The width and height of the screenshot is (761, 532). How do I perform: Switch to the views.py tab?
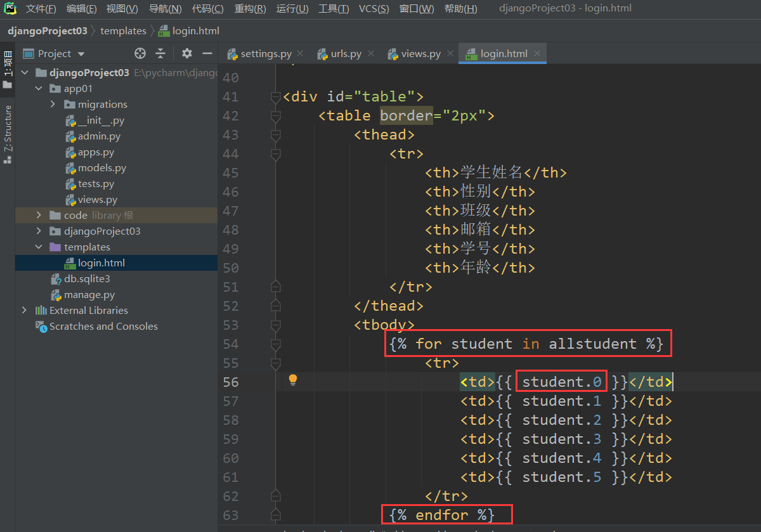[x=420, y=54]
